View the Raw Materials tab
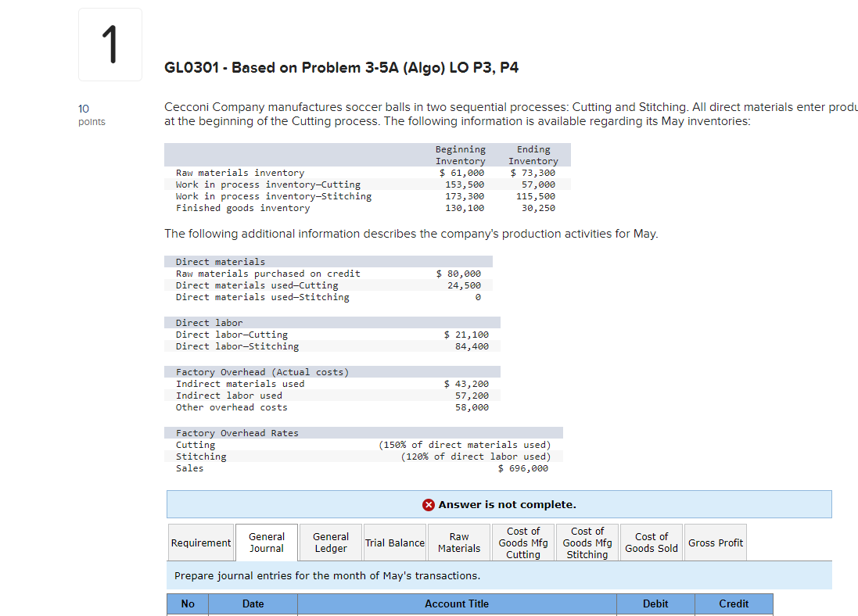The height and width of the screenshot is (616, 858). [459, 542]
